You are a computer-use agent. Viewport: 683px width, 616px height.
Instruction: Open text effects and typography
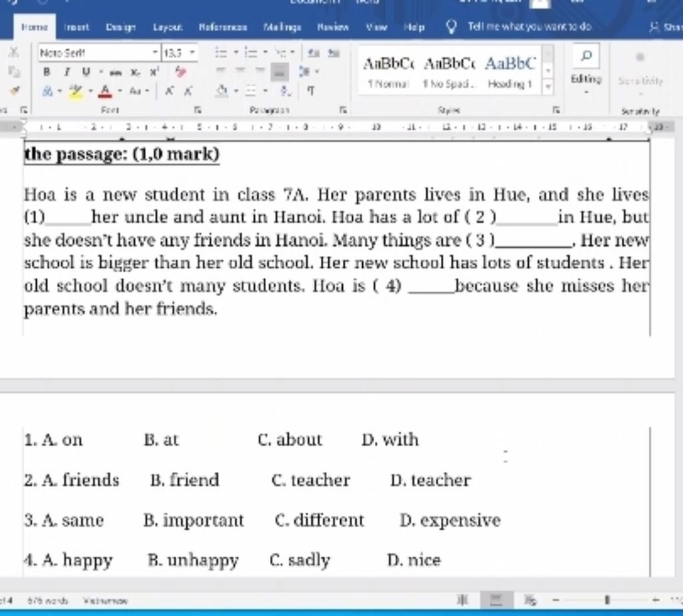(x=48, y=91)
